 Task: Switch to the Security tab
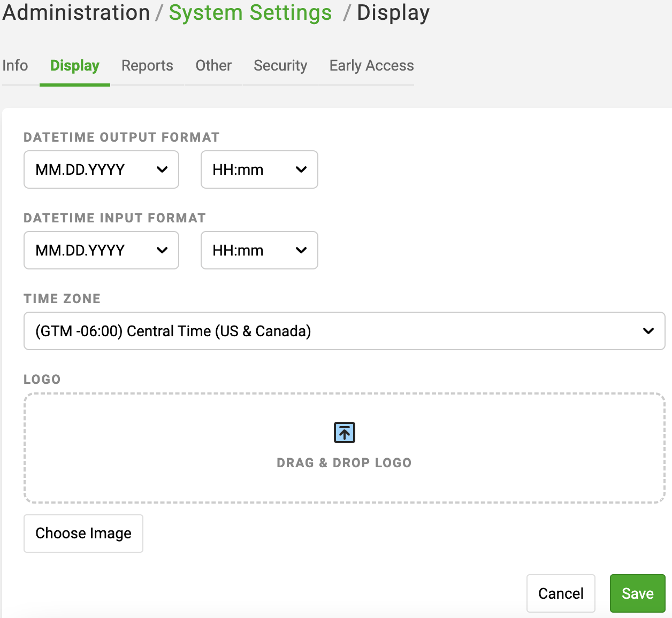[x=280, y=66]
